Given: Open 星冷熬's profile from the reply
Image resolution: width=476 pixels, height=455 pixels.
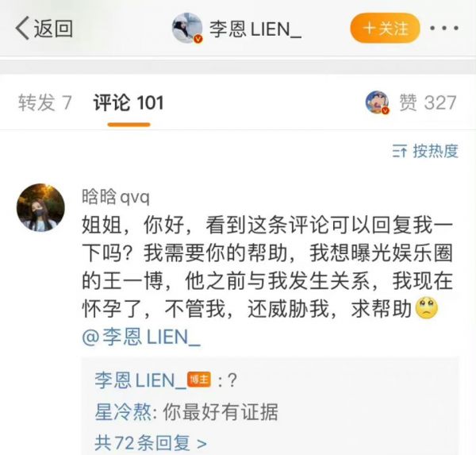Looking at the screenshot, I should coord(123,412).
